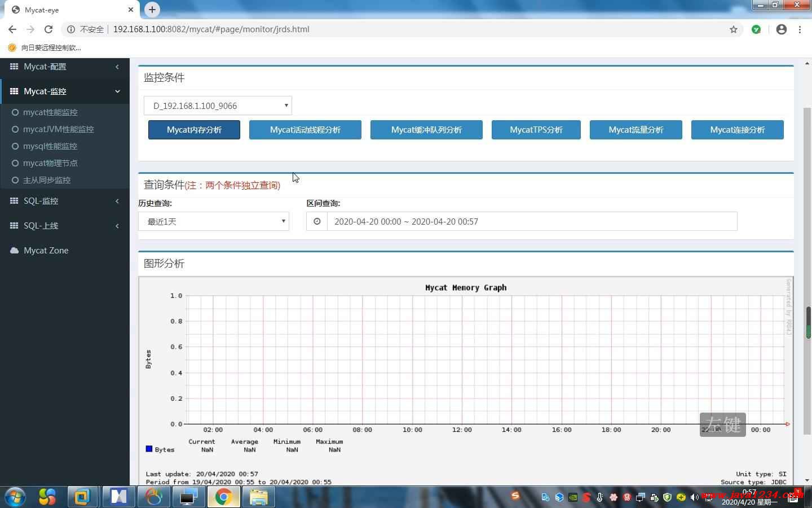Click the Mycat流量分析 button
This screenshot has height=508, width=812.
(x=636, y=130)
